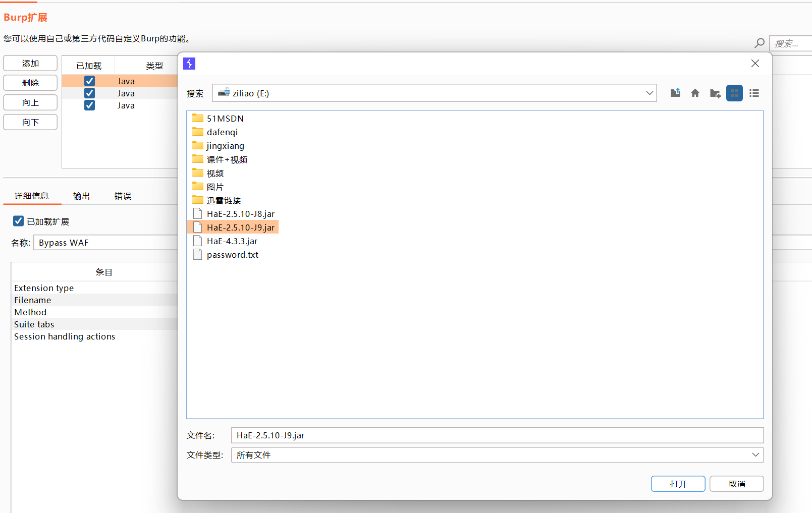Screen dimensions: 812x513
Task: Select the HaE-4.3.3.jar file icon
Action: [198, 241]
